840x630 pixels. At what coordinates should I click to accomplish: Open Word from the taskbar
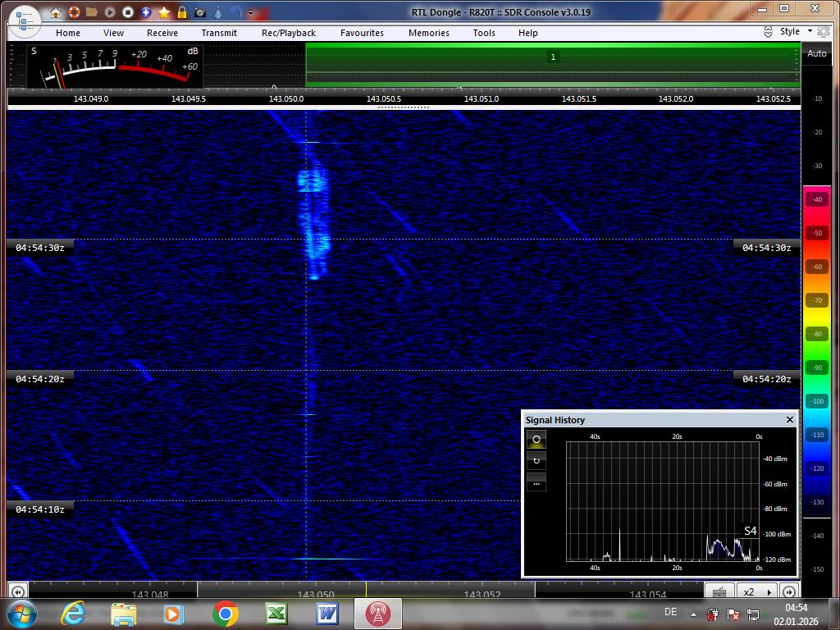click(326, 614)
